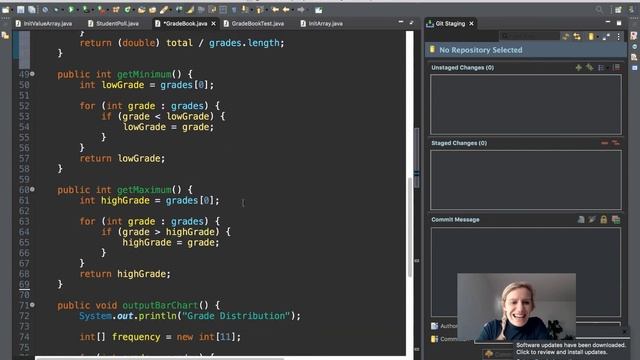Click the Previous Annotation toolbar icon

pos(260,10)
